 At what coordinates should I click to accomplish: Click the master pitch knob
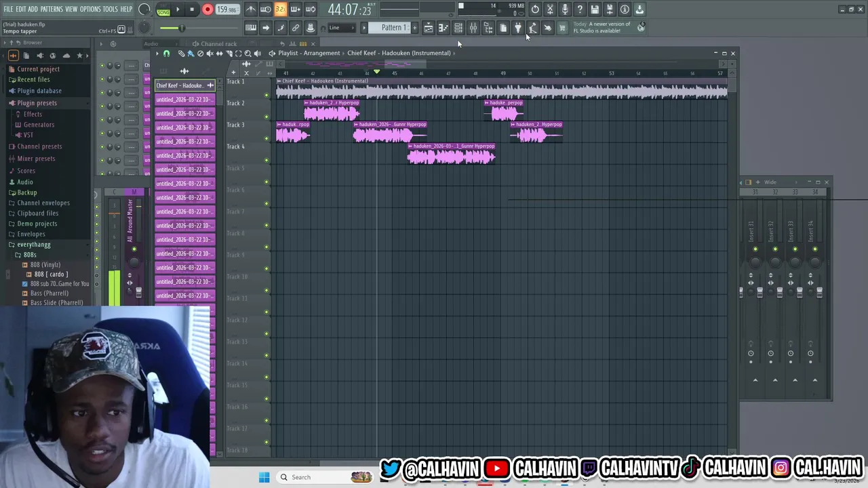click(x=144, y=28)
